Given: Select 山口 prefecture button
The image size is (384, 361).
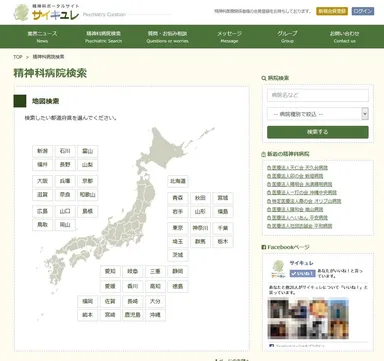Looking at the screenshot, I should (x=65, y=211).
